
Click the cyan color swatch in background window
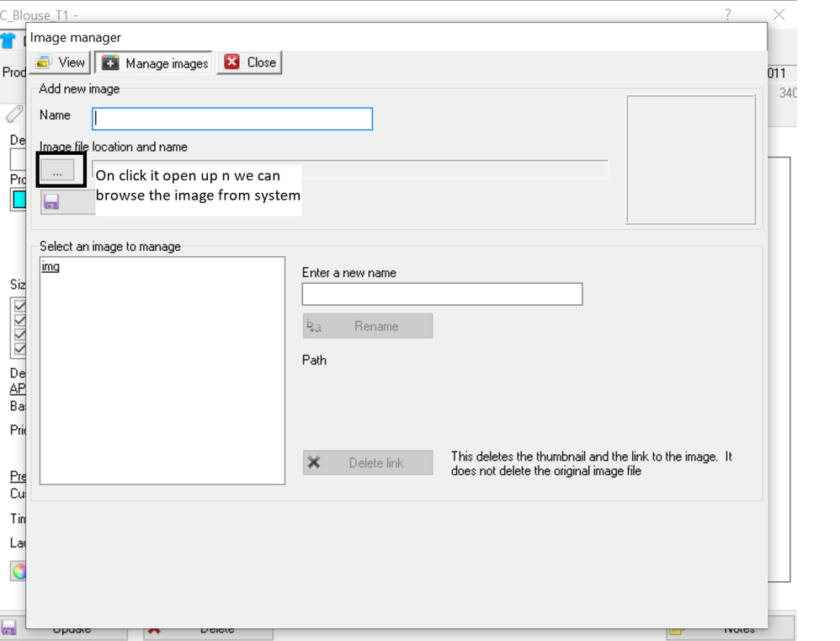[x=19, y=200]
